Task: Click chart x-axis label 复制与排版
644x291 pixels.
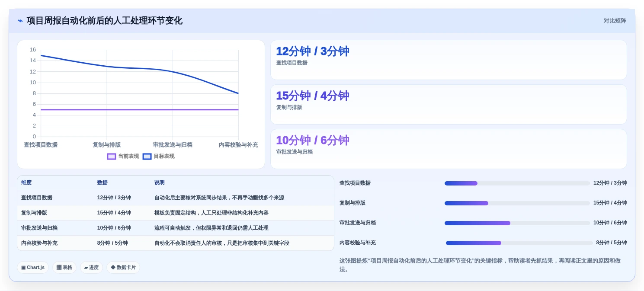Action: click(x=106, y=145)
